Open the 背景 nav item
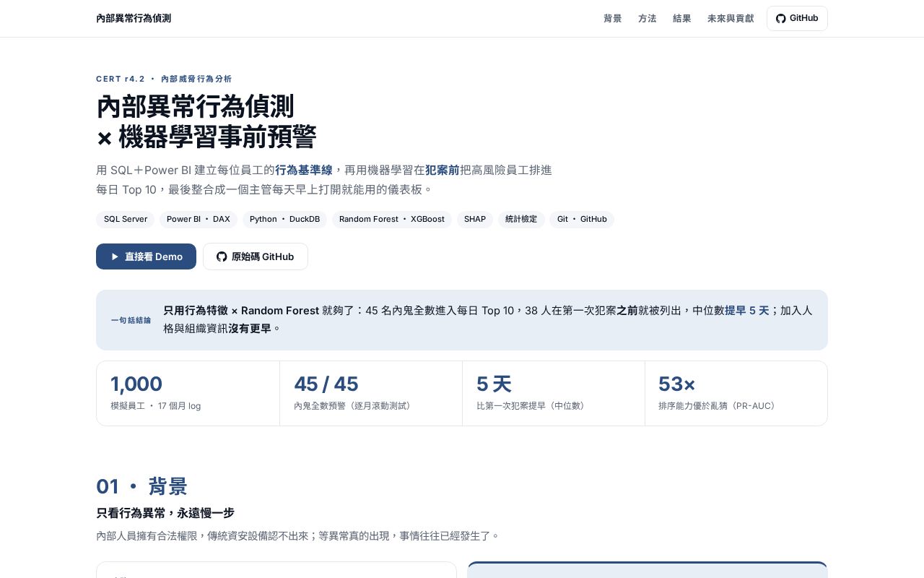Image resolution: width=924 pixels, height=578 pixels. coord(613,19)
